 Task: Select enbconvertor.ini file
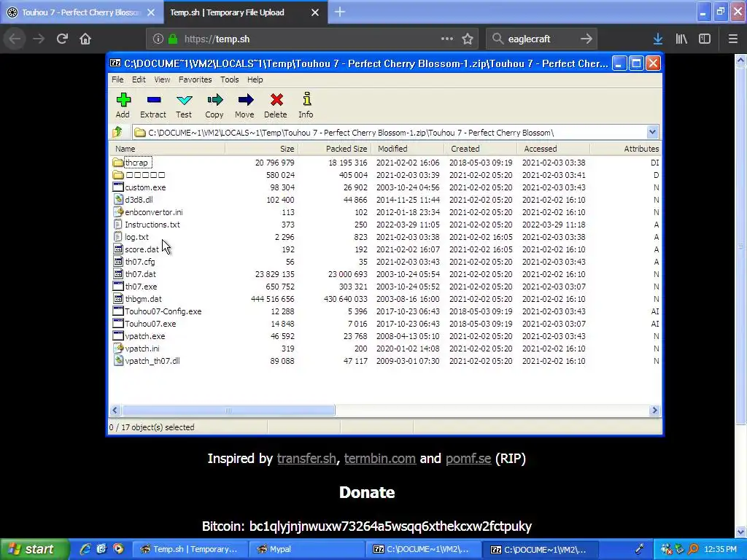[153, 212]
